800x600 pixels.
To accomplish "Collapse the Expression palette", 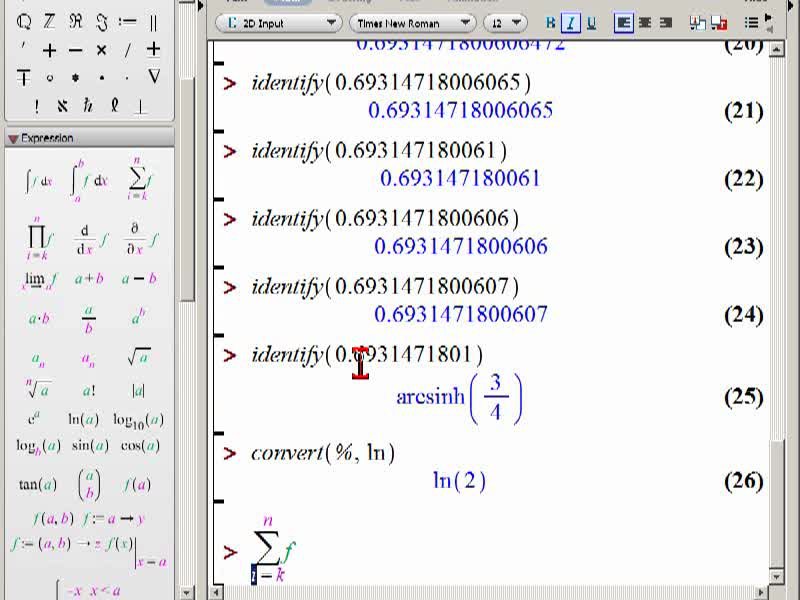I will coord(13,138).
